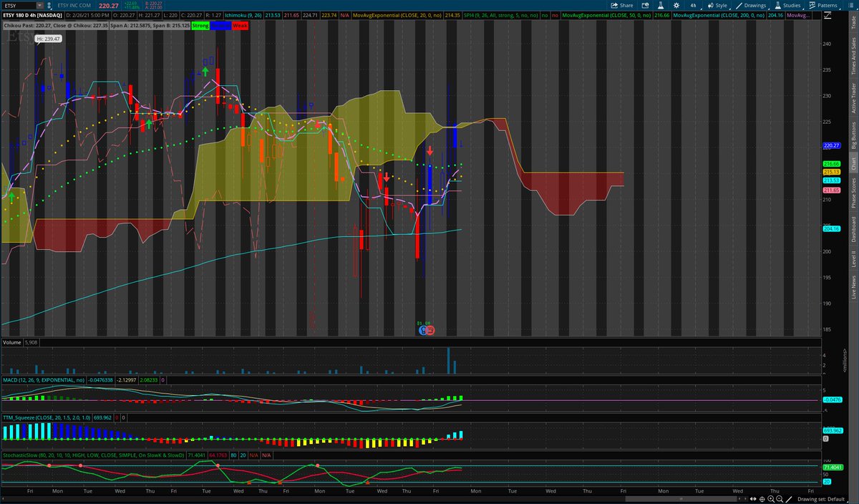Screen dimensions: 859x504
Task: Click the horizontal time axis scrollbar
Action: click(681, 499)
